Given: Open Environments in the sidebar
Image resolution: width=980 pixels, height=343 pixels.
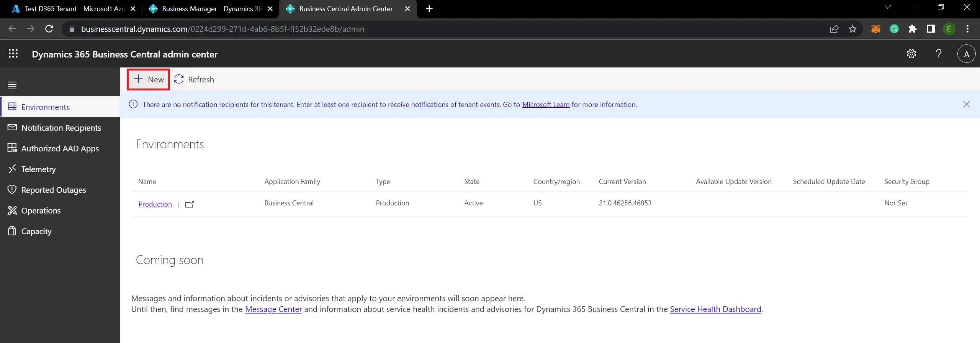Looking at the screenshot, I should point(60,107).
